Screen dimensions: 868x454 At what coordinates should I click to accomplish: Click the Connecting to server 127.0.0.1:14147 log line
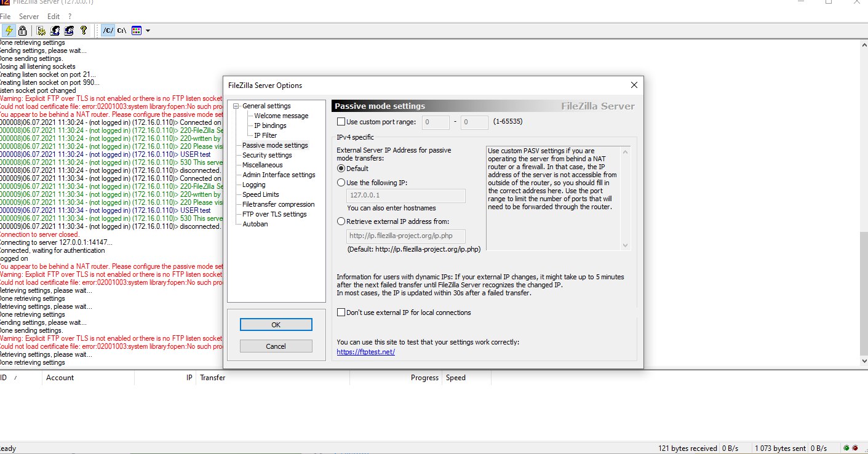pyautogui.click(x=56, y=242)
